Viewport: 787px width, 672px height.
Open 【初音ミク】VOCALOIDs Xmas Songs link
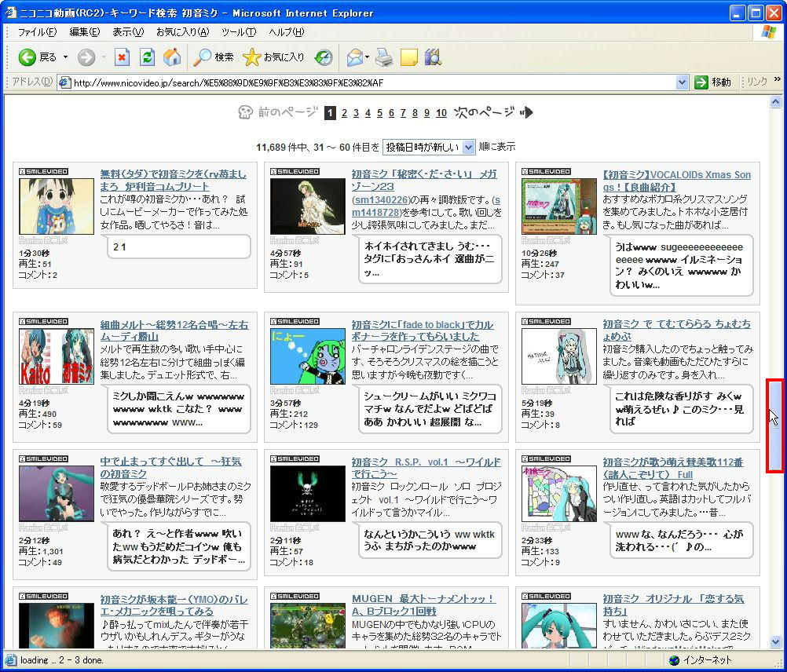676,181
